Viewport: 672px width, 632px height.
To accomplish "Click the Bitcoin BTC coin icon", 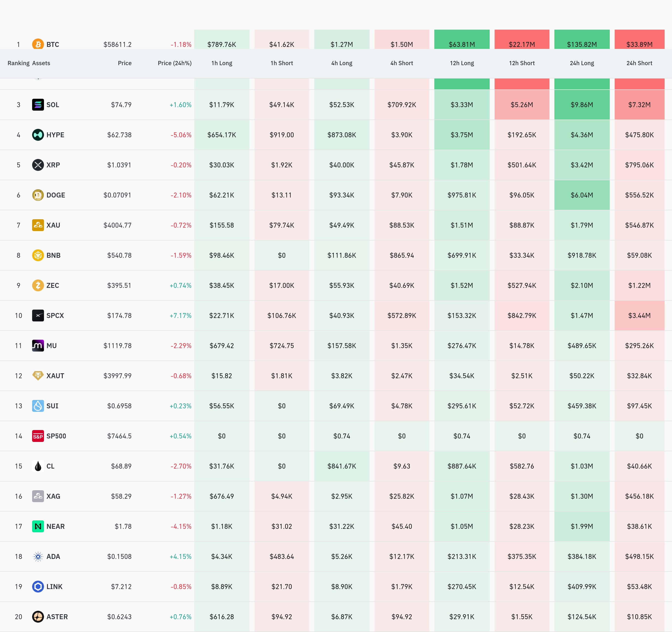I will point(38,44).
